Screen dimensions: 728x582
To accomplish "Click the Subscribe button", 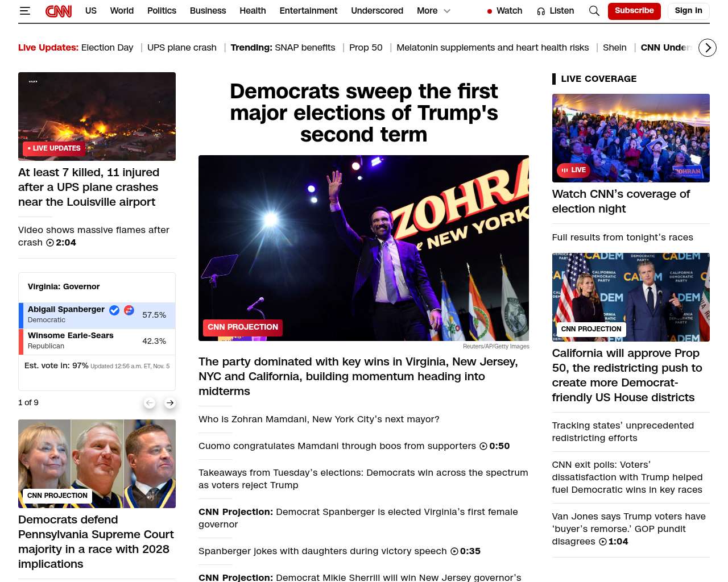I will (x=634, y=11).
